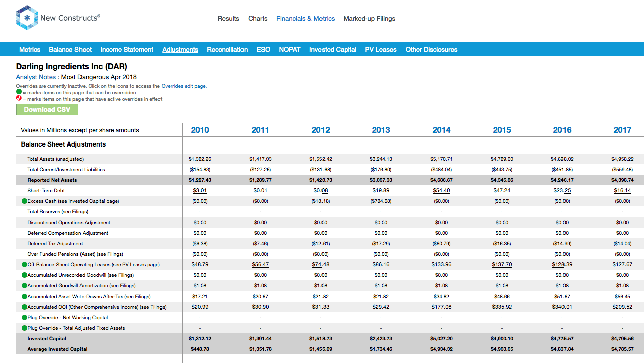The height and width of the screenshot is (363, 644).
Task: Click 2017 Short-Term Debt value $16.14
Action: click(x=622, y=191)
